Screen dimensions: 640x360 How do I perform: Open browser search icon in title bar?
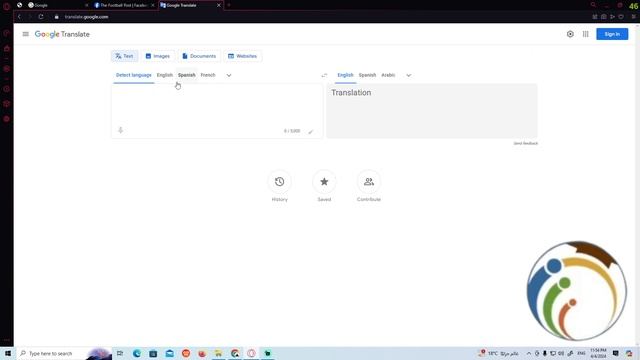[593, 5]
